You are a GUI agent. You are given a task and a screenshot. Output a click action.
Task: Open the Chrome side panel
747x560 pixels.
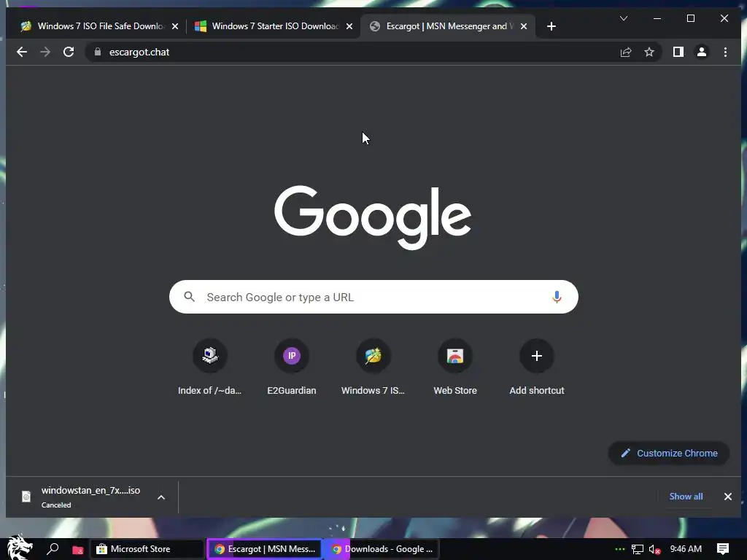pos(678,52)
